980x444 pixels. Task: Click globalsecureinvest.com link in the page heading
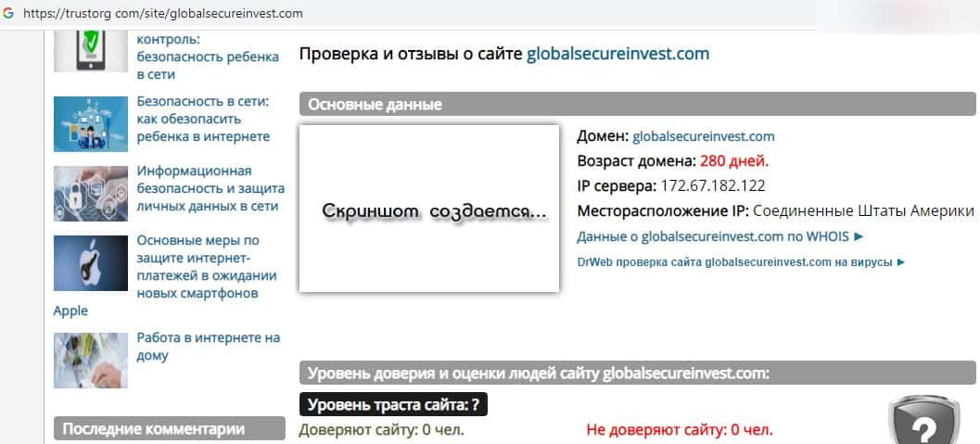point(618,54)
